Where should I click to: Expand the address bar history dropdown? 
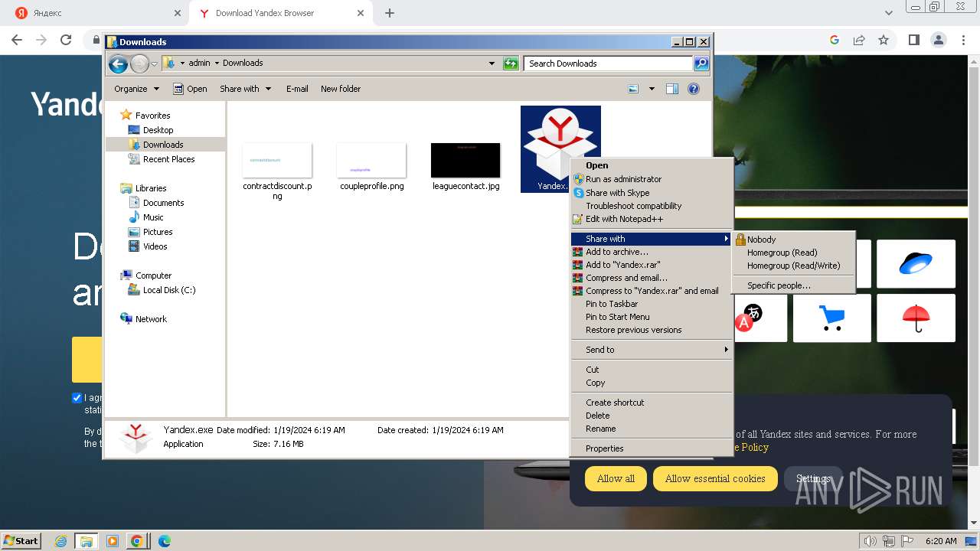(492, 64)
